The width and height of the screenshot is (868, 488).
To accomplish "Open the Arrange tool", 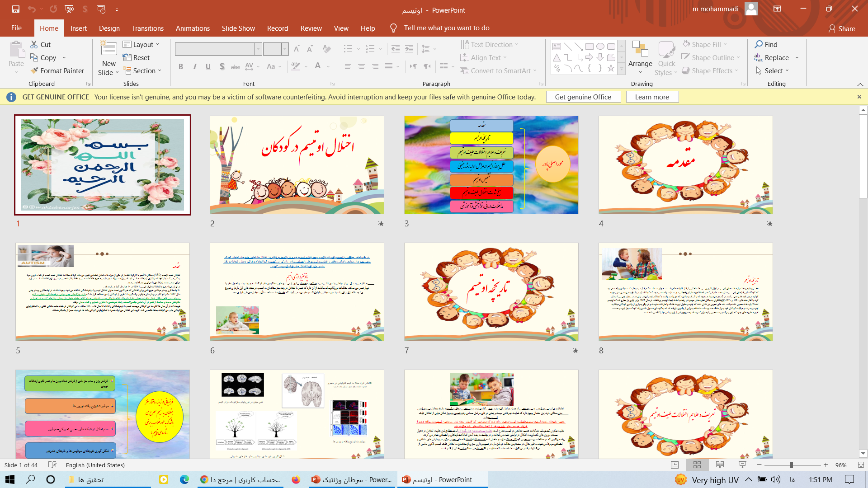I will coord(640,54).
